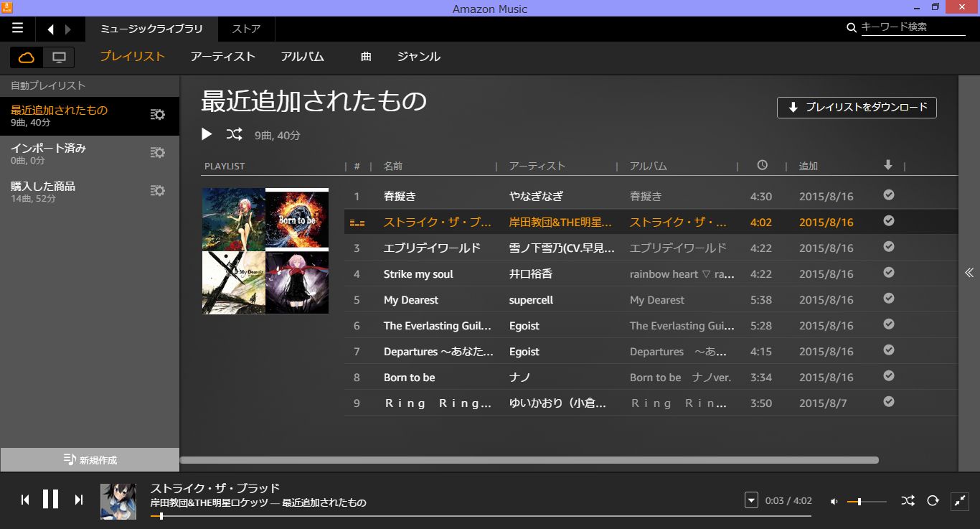Image resolution: width=980 pixels, height=529 pixels.
Task: Open the ミュージックライブラリ tab
Action: coord(151,29)
